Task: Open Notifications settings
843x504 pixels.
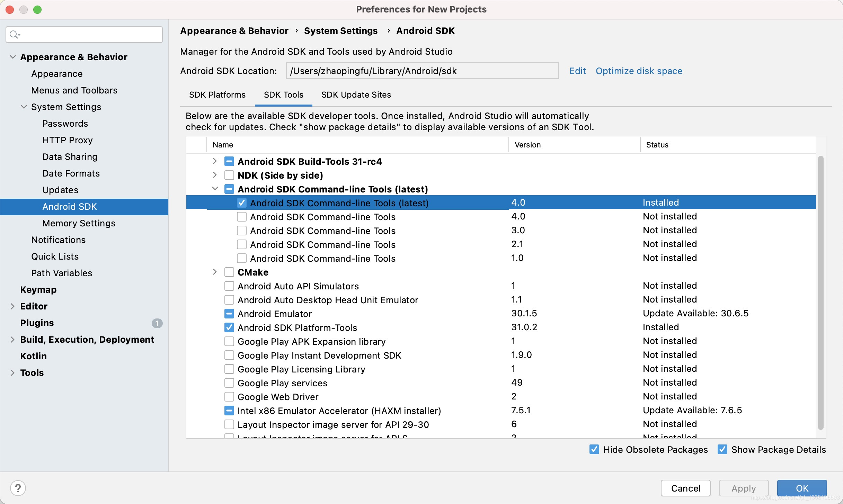Action: point(58,240)
